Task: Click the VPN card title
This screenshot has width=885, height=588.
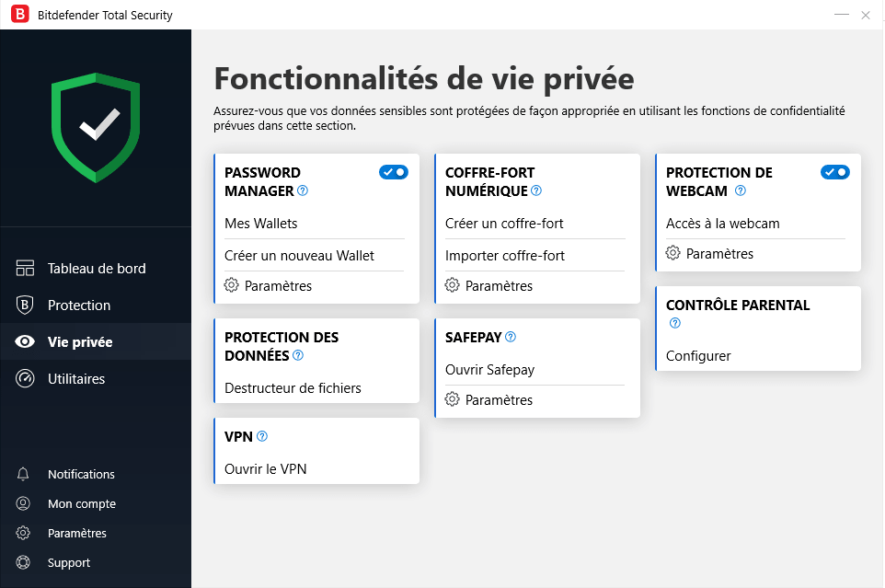Action: coord(238,437)
